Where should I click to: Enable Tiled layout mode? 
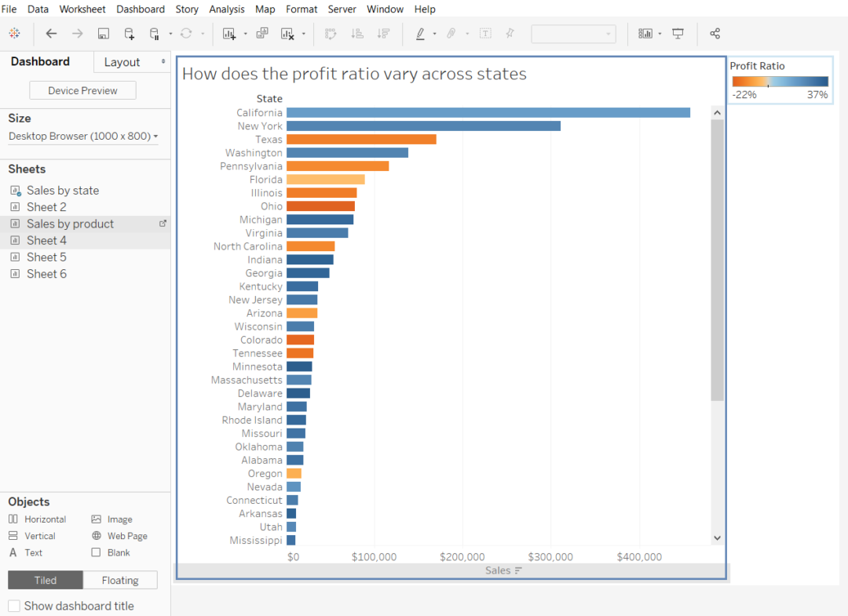(45, 580)
